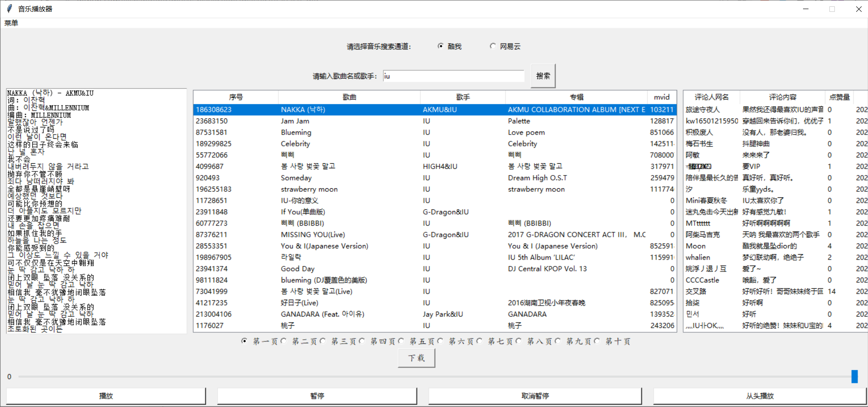868x407 pixels.
Task: Click the lyrics text panel
Action: (96, 211)
